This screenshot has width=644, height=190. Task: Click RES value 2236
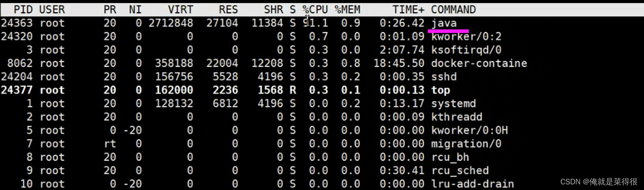point(225,90)
